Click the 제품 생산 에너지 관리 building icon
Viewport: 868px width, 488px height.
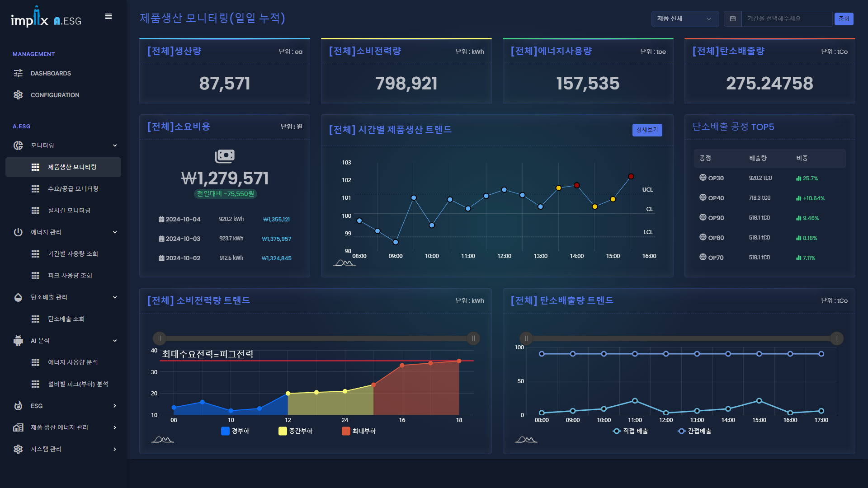click(18, 427)
